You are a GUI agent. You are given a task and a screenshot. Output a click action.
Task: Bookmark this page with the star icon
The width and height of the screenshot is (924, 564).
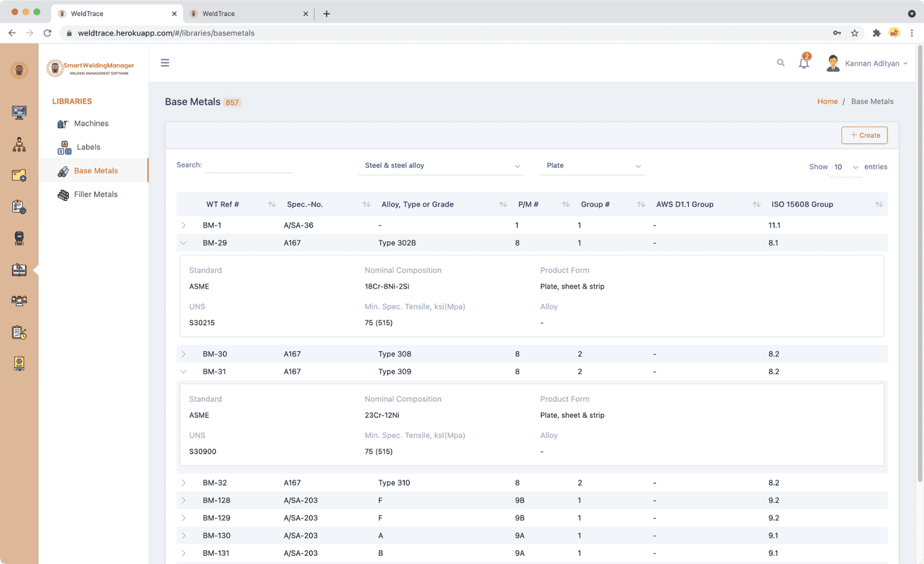855,33
